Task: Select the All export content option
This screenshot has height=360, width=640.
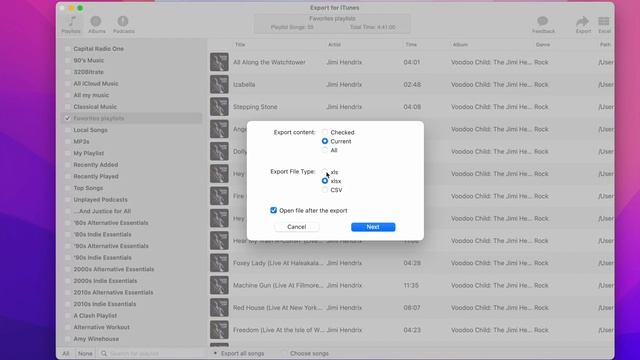Action: coord(325,150)
